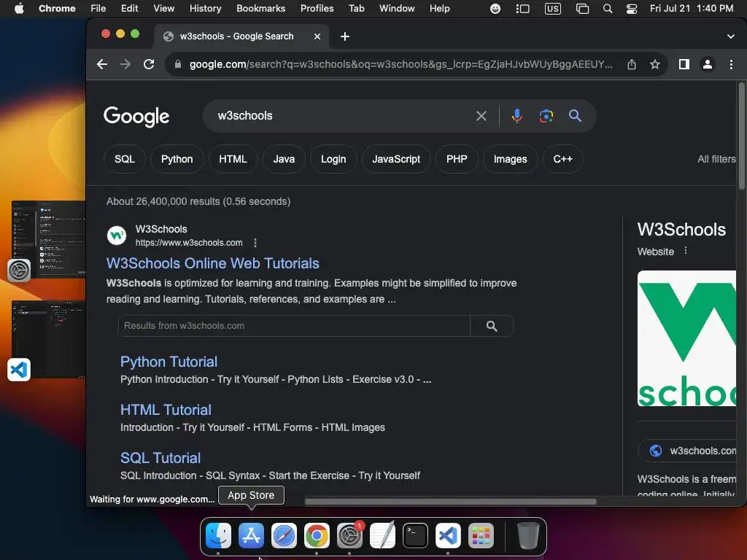Image resolution: width=747 pixels, height=560 pixels.
Task: Open the Chrome profile avatar
Action: point(708,64)
